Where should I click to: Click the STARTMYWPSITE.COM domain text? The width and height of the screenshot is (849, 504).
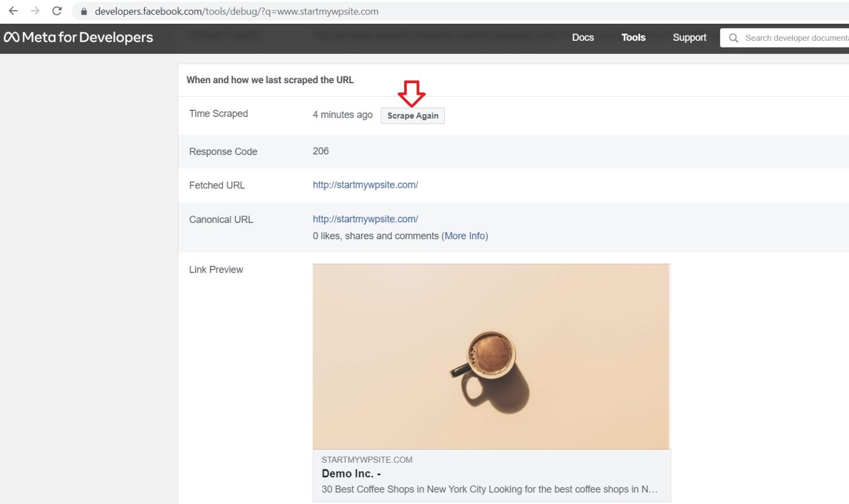pyautogui.click(x=367, y=459)
